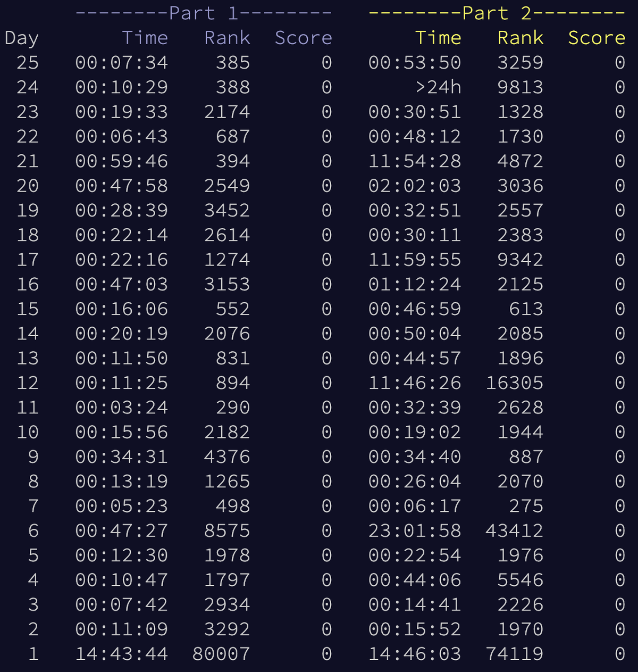Viewport: 638px width, 672px height.
Task: Select rank 80007 on day 1
Action: [222, 653]
